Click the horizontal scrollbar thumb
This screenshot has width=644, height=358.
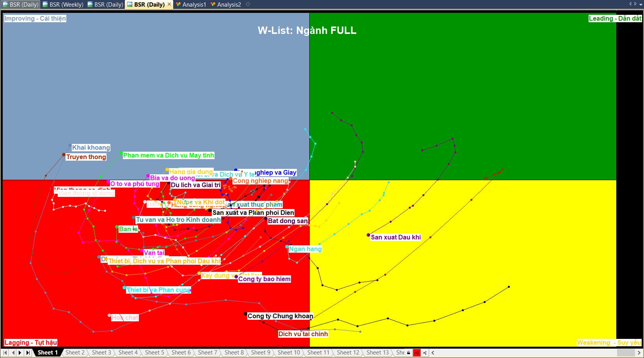point(626,353)
